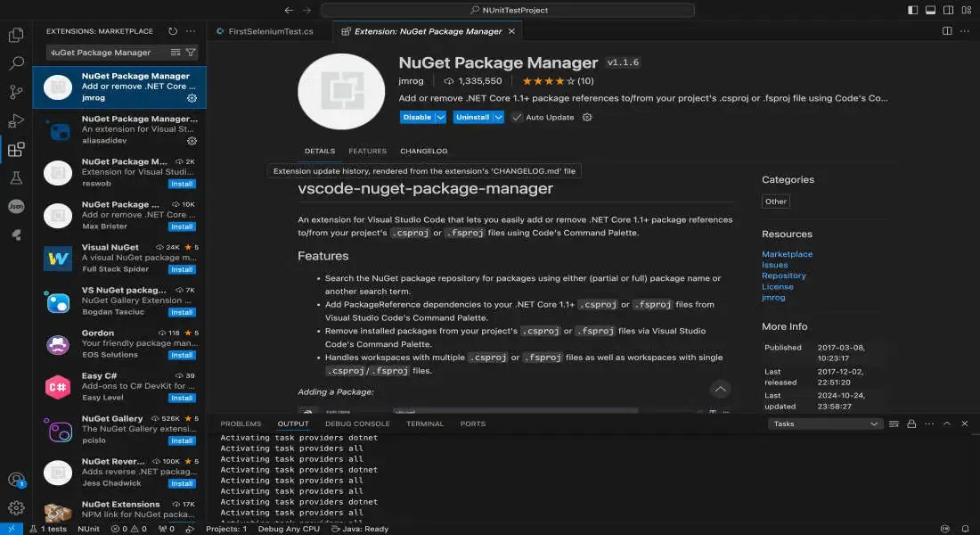Open the Run and Debug view

pos(16,120)
